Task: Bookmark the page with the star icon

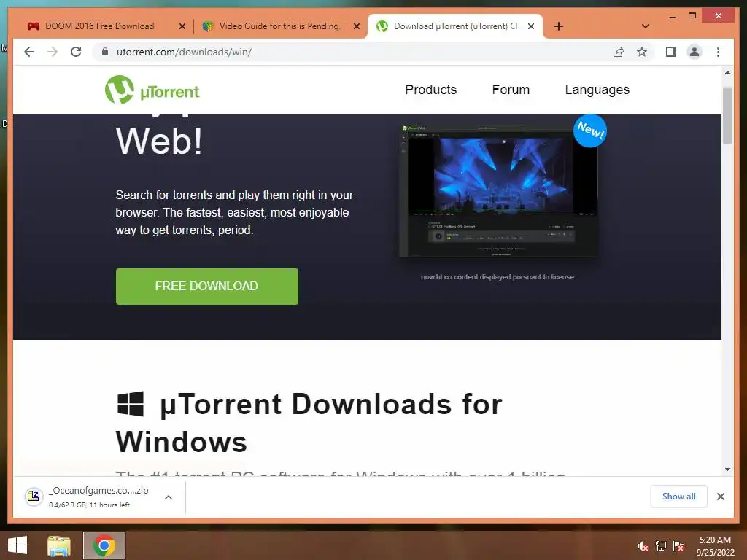Action: coord(642,52)
